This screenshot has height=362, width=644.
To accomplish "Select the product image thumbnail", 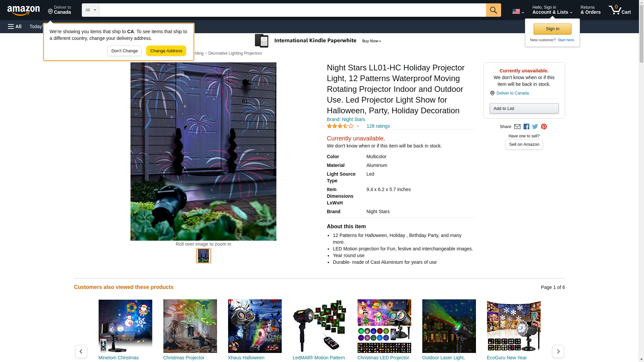I will [x=203, y=256].
